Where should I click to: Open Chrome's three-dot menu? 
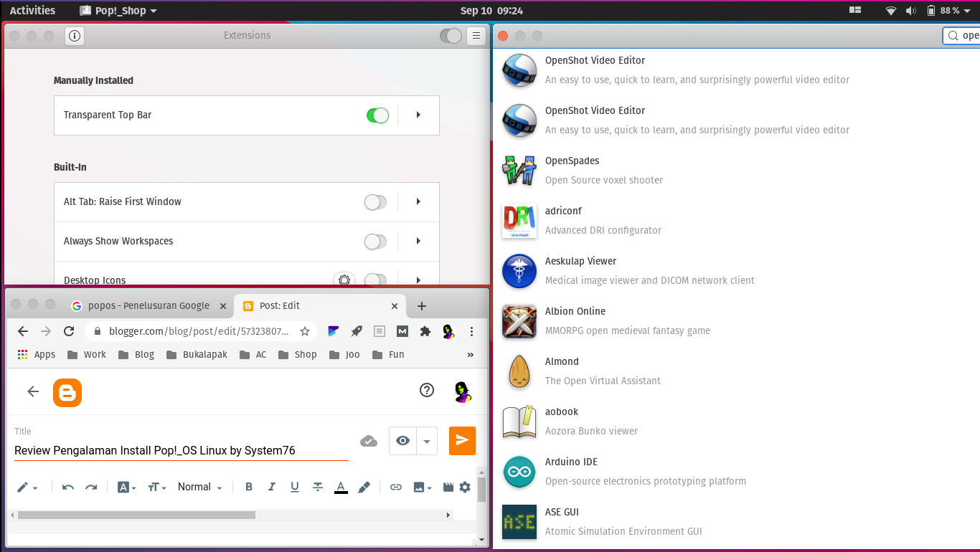pos(471,331)
